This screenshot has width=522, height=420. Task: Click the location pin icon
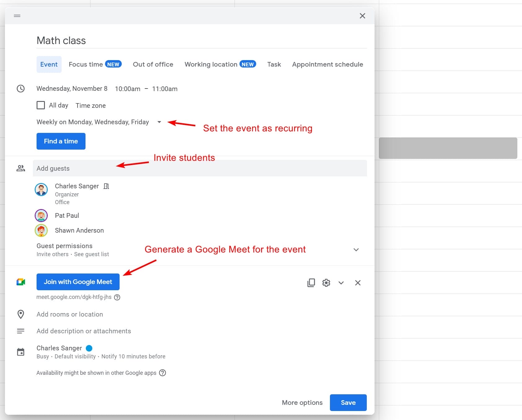click(x=20, y=314)
